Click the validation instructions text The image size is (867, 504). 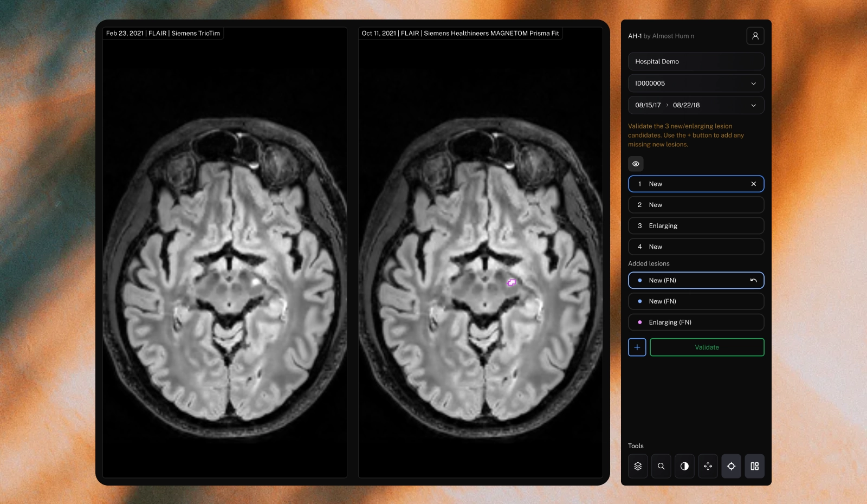pos(686,135)
